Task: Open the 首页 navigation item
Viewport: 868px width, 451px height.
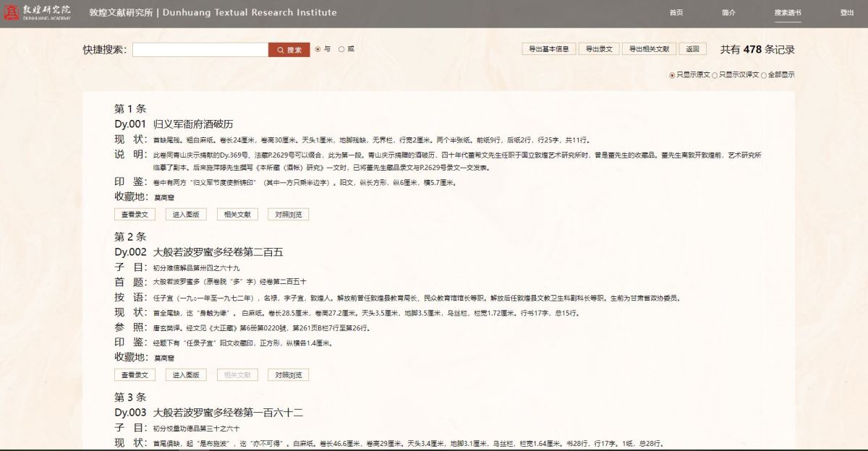Action: pos(676,13)
